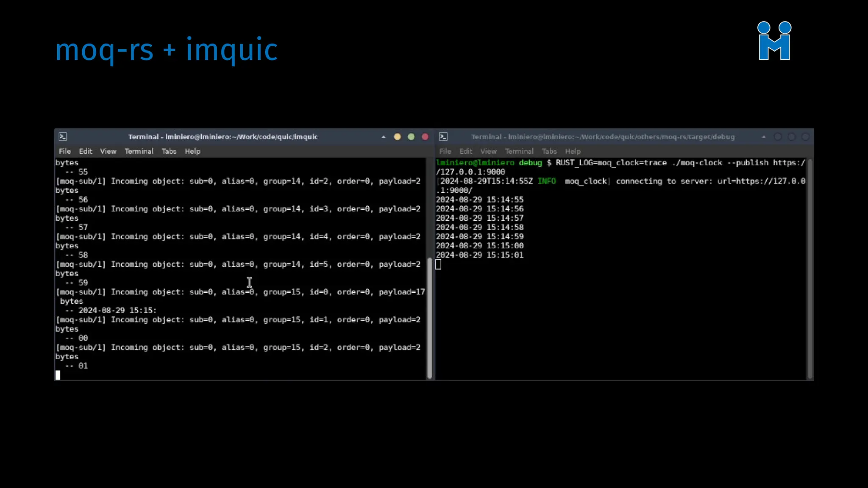Click the '-- 2024-08-29 15:15:' payload line
Viewport: 868px width, 488px height.
[111, 311]
